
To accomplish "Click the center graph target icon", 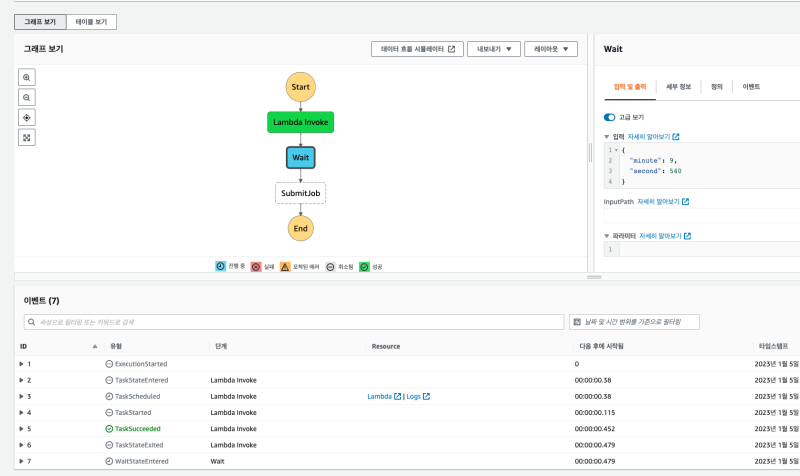I will (x=27, y=117).
